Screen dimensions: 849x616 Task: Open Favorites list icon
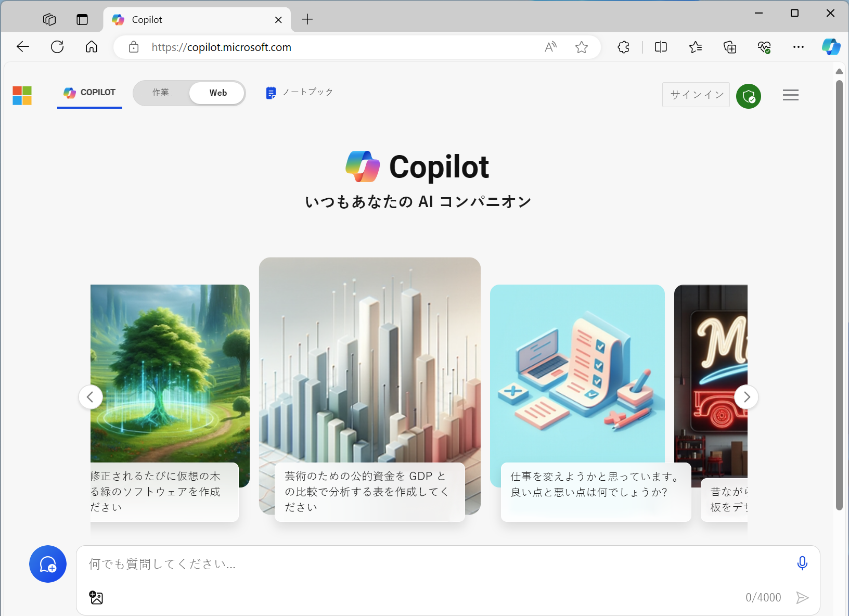[x=696, y=47]
